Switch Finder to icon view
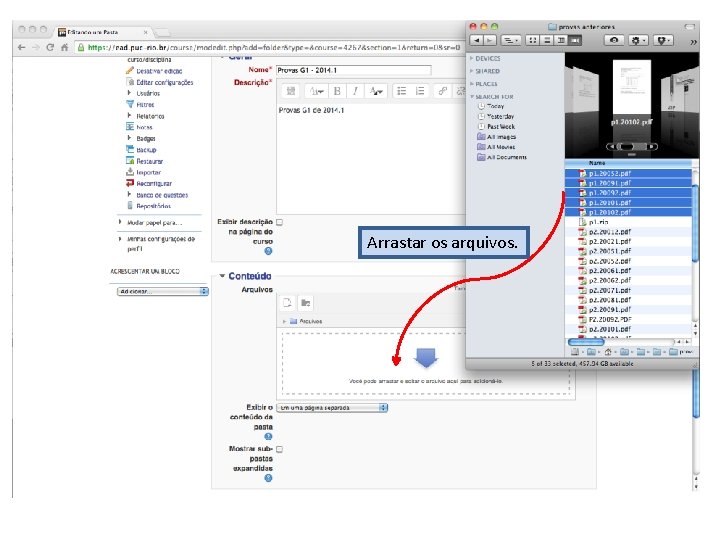 (533, 40)
